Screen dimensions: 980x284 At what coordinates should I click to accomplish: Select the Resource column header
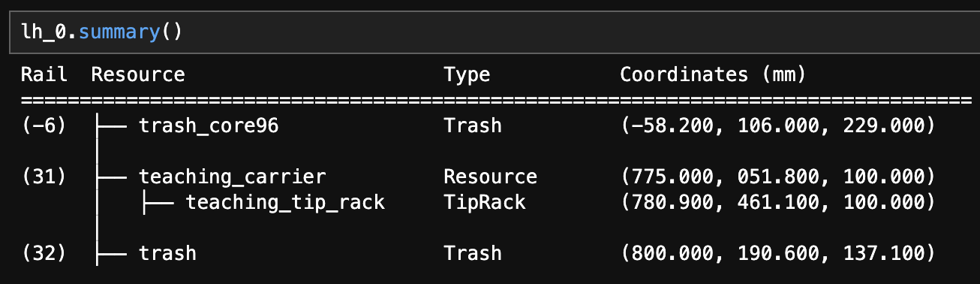click(x=138, y=74)
